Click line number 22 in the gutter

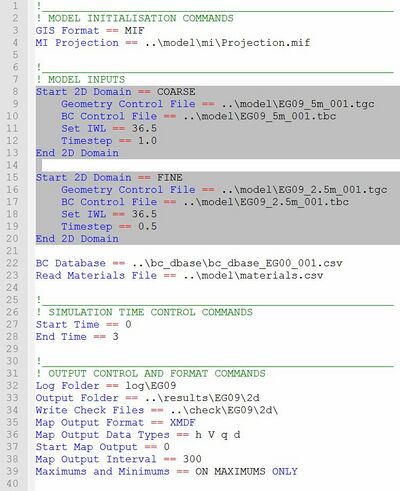click(12, 263)
